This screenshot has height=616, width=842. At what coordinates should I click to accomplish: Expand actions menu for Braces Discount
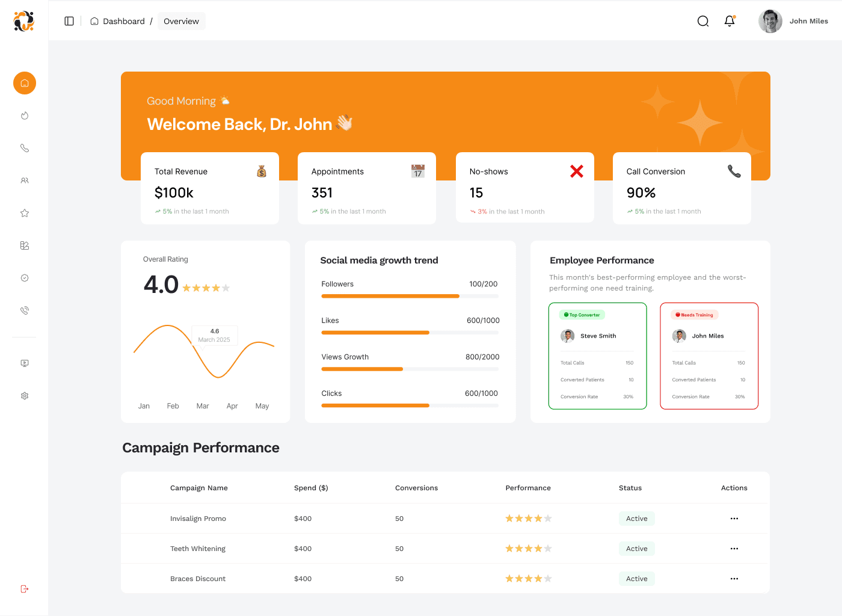click(734, 579)
